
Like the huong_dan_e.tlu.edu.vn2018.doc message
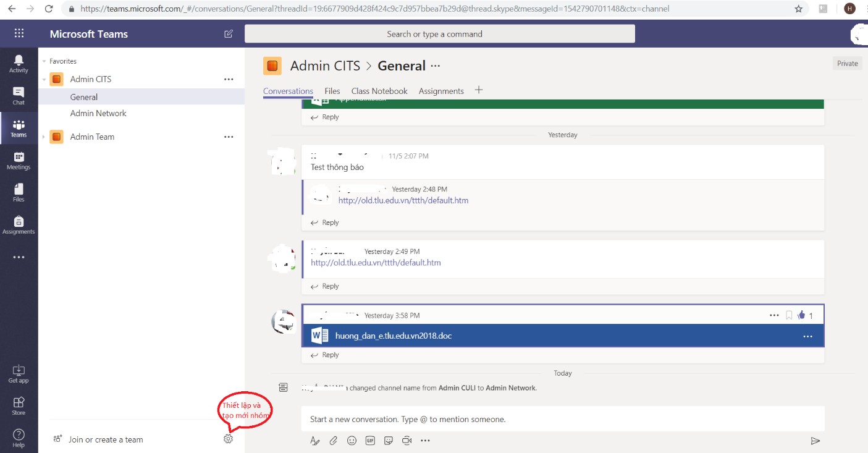click(x=803, y=315)
